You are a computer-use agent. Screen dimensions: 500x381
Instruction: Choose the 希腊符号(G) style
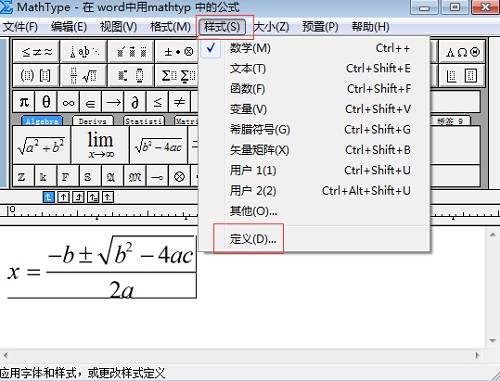point(314,129)
